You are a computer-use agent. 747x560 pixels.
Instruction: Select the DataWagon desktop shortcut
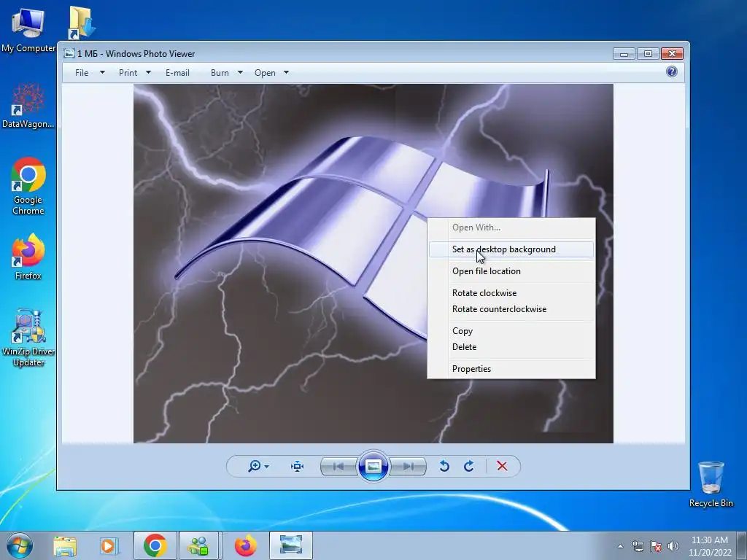click(x=28, y=106)
